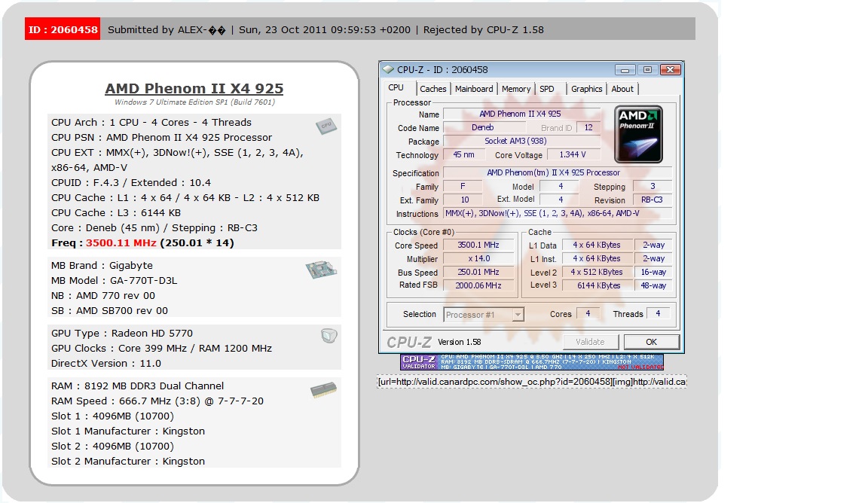Switch to the Caches tab

[432, 89]
